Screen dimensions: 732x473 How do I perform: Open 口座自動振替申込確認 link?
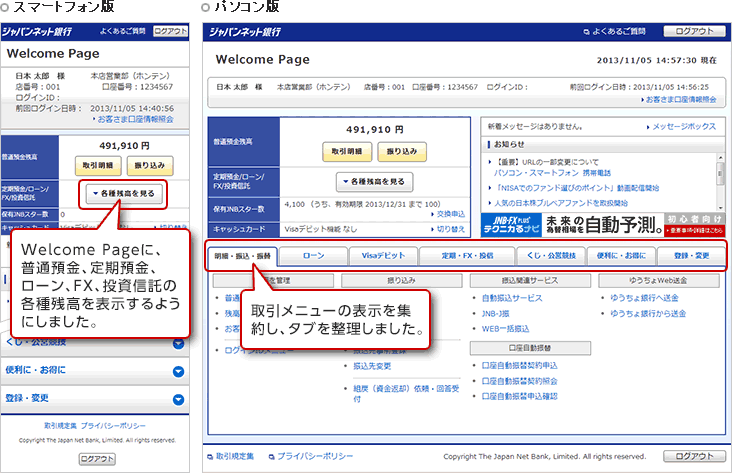520,396
